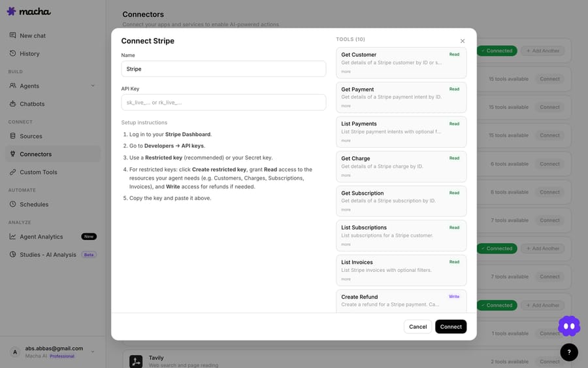Viewport: 588px width, 368px height.
Task: Click the Studies pie chart icon
Action: click(13, 254)
